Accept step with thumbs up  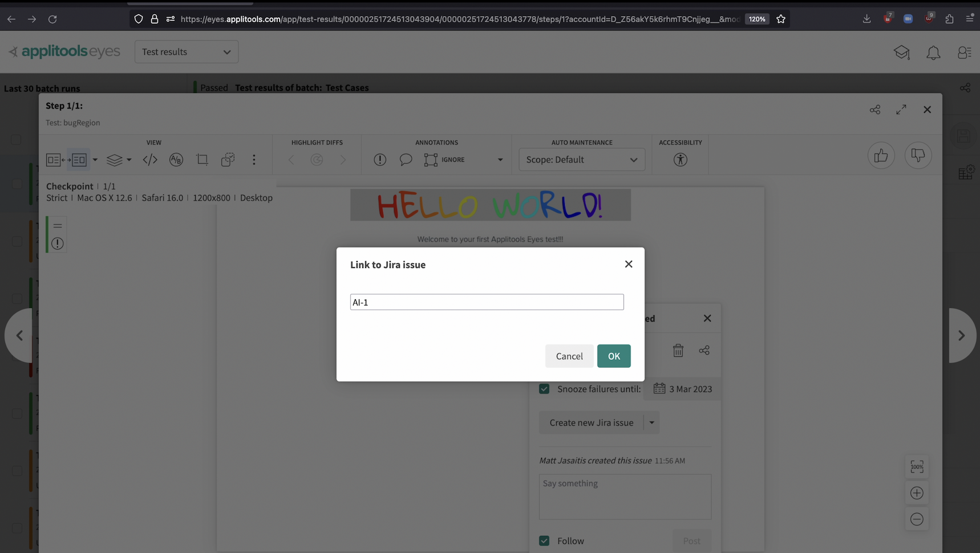pos(881,155)
